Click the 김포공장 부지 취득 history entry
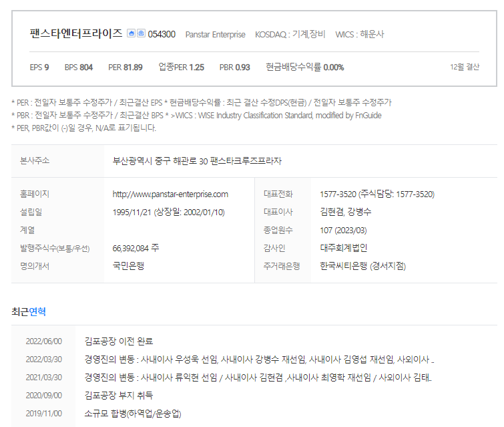 (x=119, y=396)
